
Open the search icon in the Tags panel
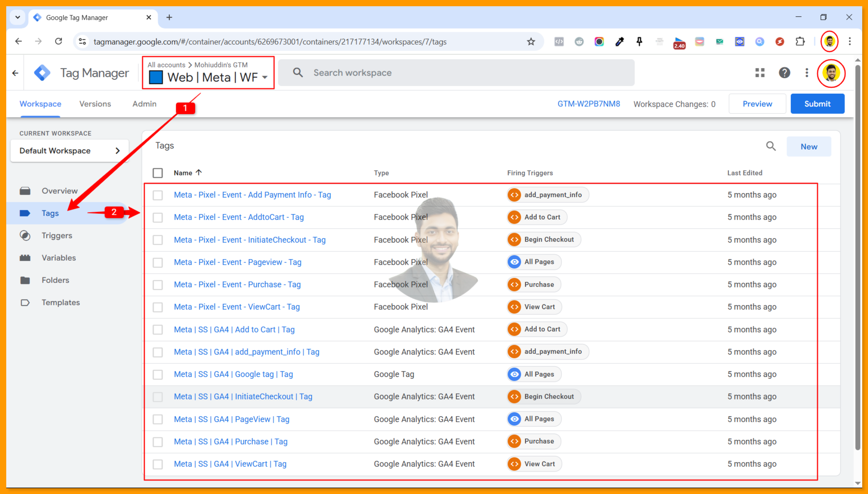pos(771,146)
